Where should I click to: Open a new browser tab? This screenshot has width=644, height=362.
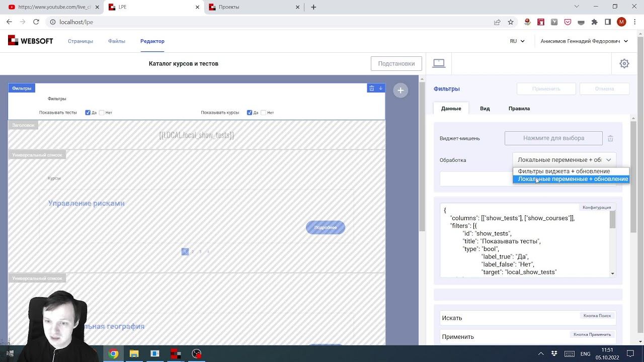(313, 7)
